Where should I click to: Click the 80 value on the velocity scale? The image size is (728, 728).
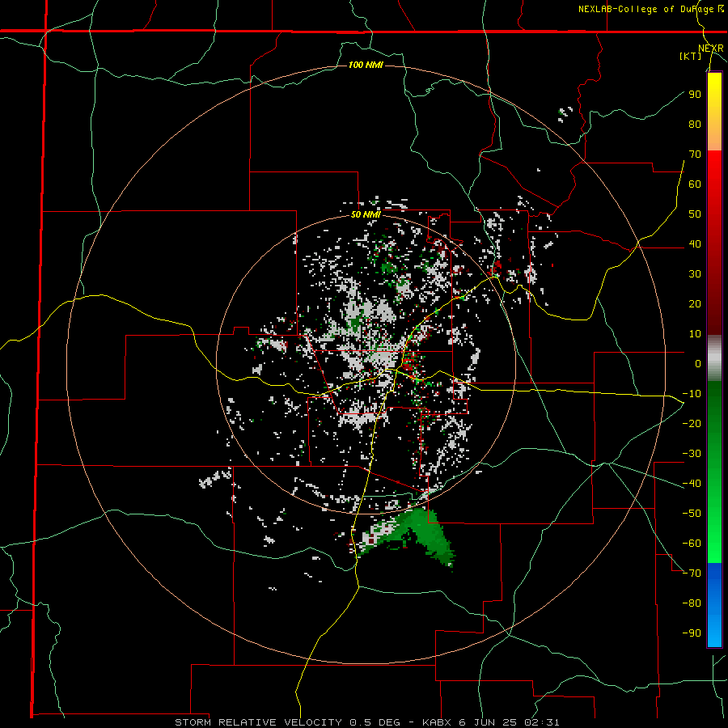click(695, 124)
